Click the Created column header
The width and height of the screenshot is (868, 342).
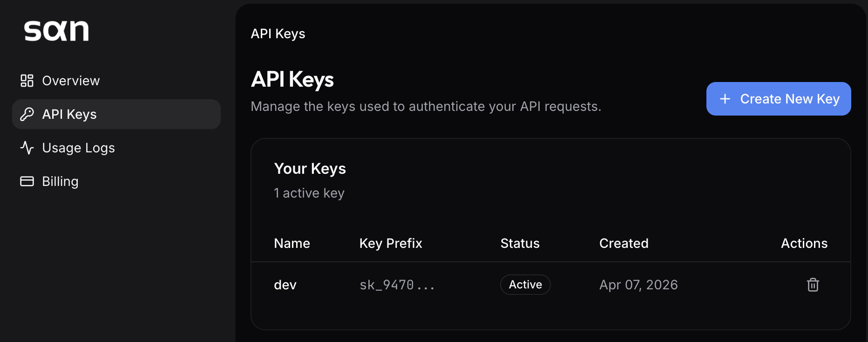(624, 243)
